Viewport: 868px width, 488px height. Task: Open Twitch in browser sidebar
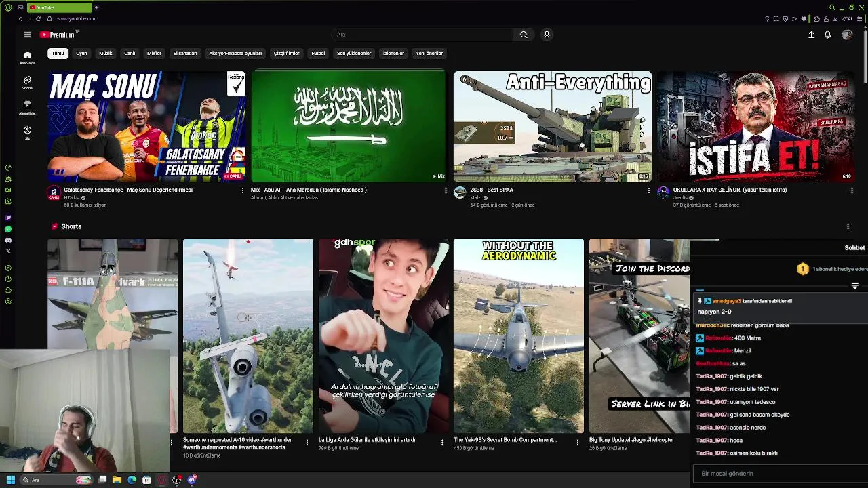pyautogui.click(x=8, y=218)
